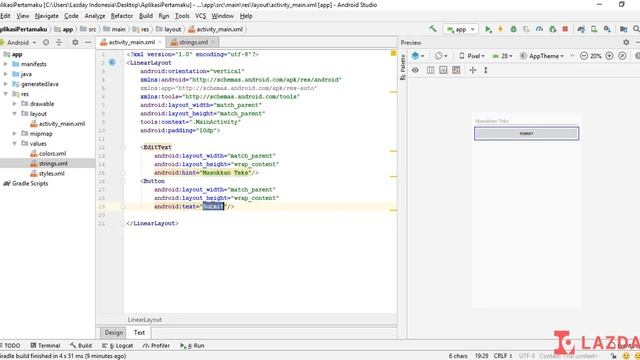The width and height of the screenshot is (640, 360).
Task: Run the app with green play icon
Action: click(x=488, y=29)
